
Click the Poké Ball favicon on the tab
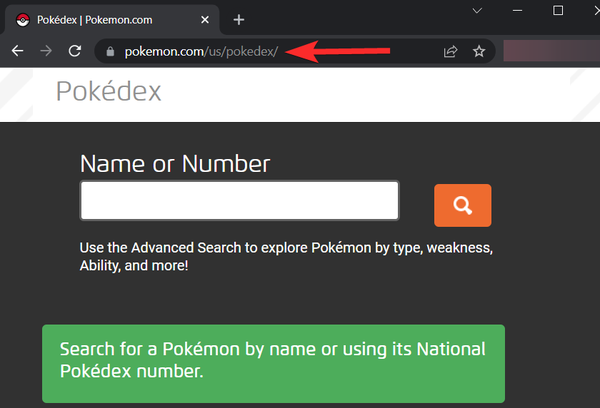pos(23,19)
